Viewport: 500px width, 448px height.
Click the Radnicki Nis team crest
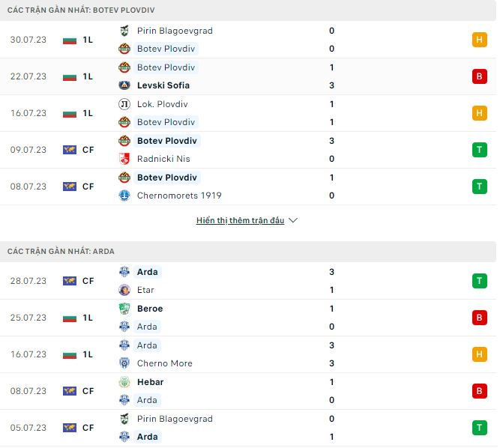pos(124,159)
